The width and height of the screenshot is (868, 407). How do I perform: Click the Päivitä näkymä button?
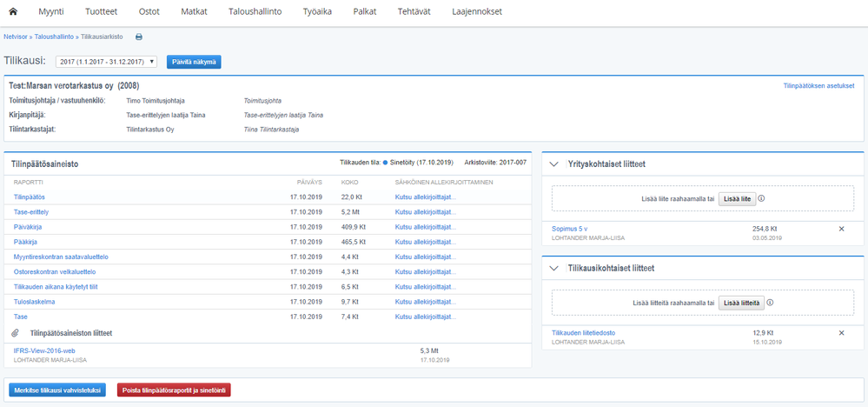click(x=194, y=62)
